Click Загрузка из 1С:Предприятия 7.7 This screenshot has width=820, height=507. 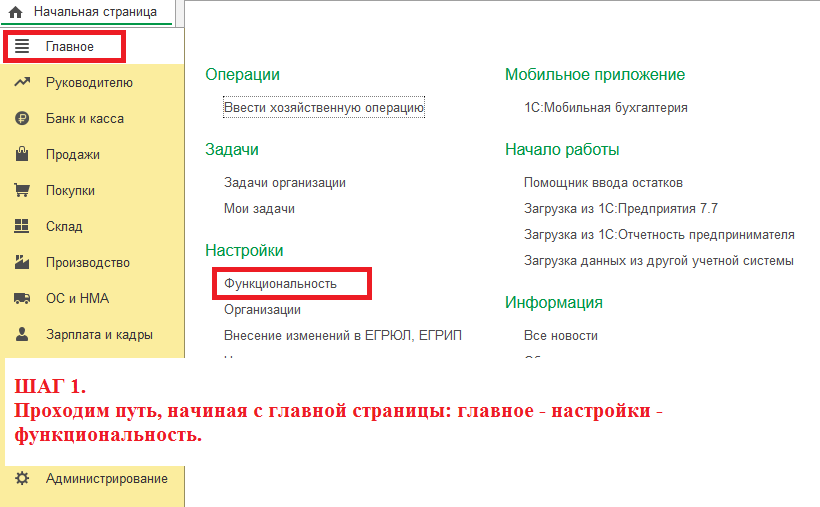(621, 209)
